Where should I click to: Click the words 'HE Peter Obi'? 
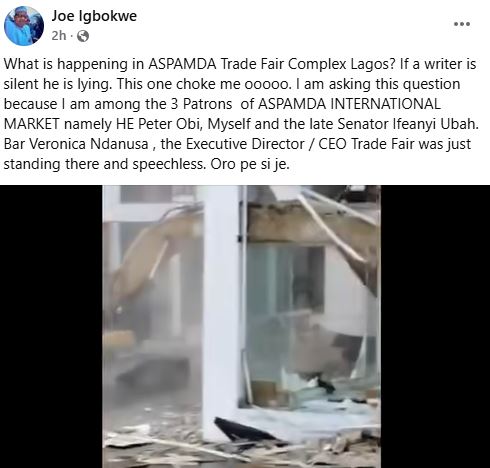pos(159,124)
